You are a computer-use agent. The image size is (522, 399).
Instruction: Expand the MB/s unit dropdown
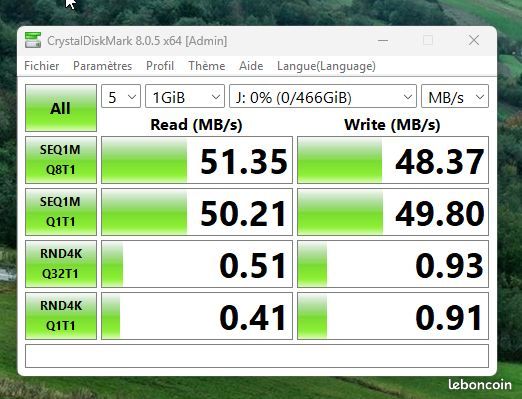point(455,96)
